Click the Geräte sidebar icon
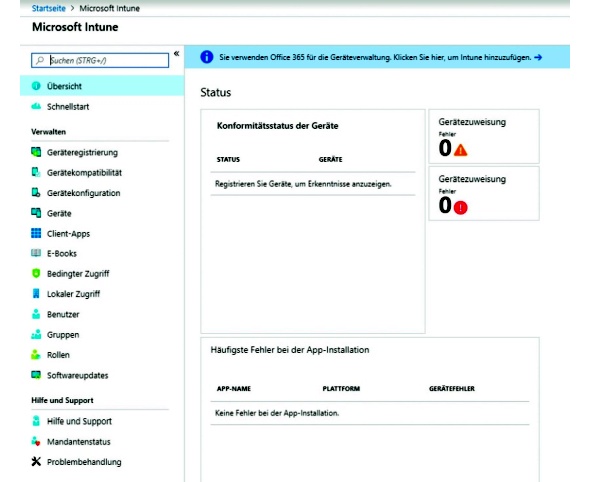This screenshot has width=590, height=482. click(36, 213)
